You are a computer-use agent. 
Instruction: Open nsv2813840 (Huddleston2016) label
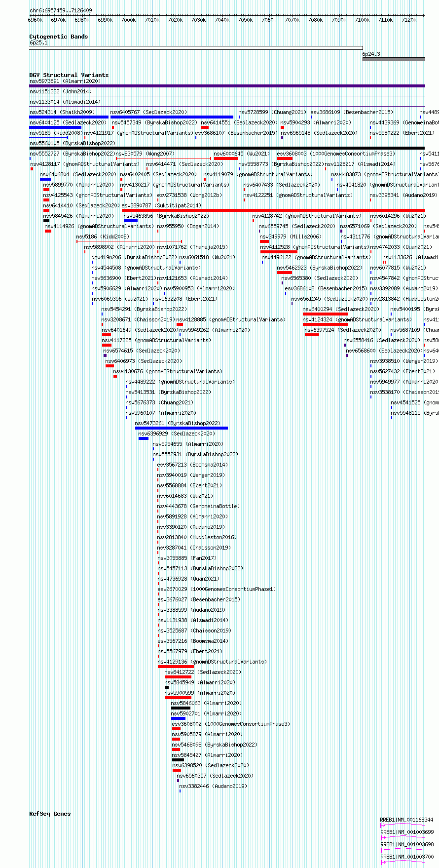coord(197,537)
